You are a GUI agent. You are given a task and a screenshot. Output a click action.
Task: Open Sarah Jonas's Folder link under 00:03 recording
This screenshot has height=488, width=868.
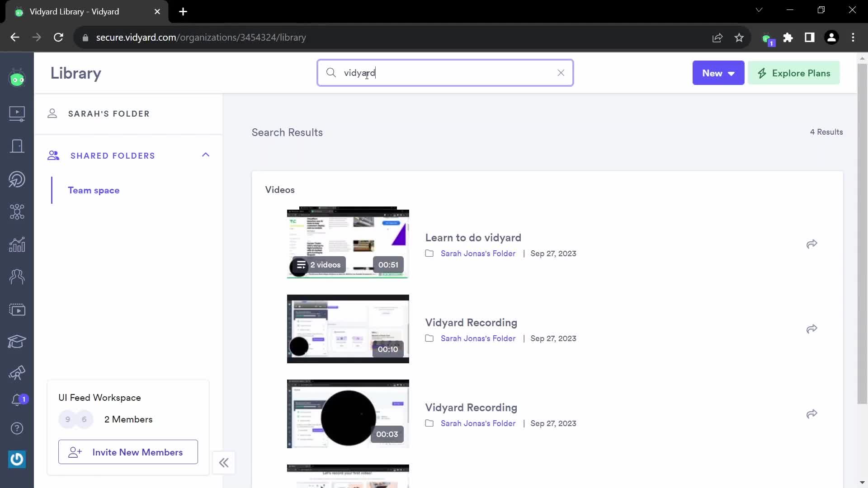pyautogui.click(x=478, y=423)
